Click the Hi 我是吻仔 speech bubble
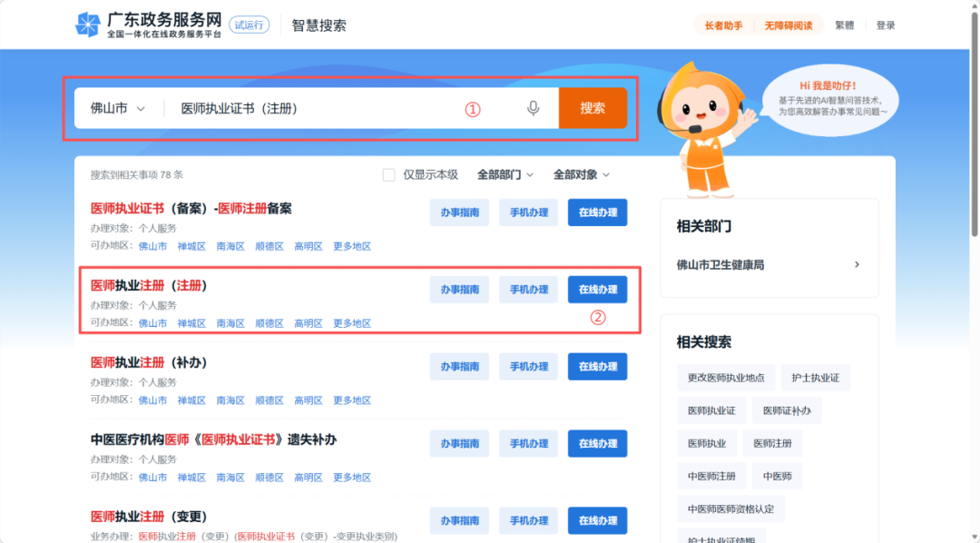This screenshot has height=543, width=980. [x=828, y=98]
